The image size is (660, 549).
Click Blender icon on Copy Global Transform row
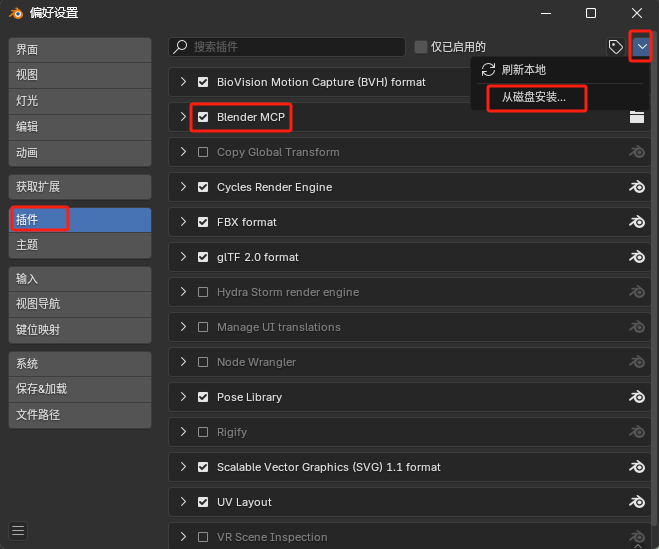click(x=637, y=152)
